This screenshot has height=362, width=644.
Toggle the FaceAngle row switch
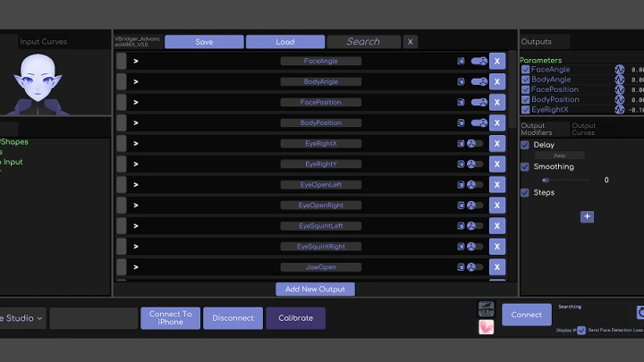click(479, 61)
